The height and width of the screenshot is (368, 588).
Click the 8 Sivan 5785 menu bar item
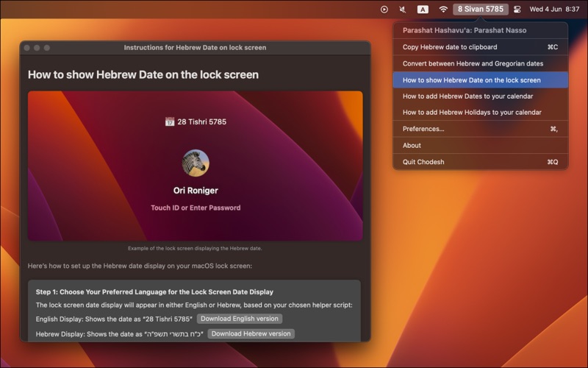[x=481, y=9]
